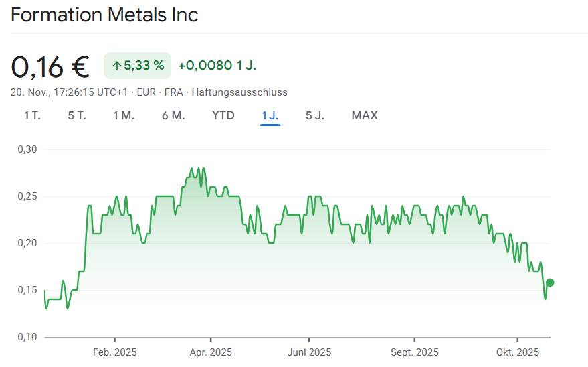Select the 1 T. time range tab
Viewport: 588px width, 367px height.
click(32, 115)
